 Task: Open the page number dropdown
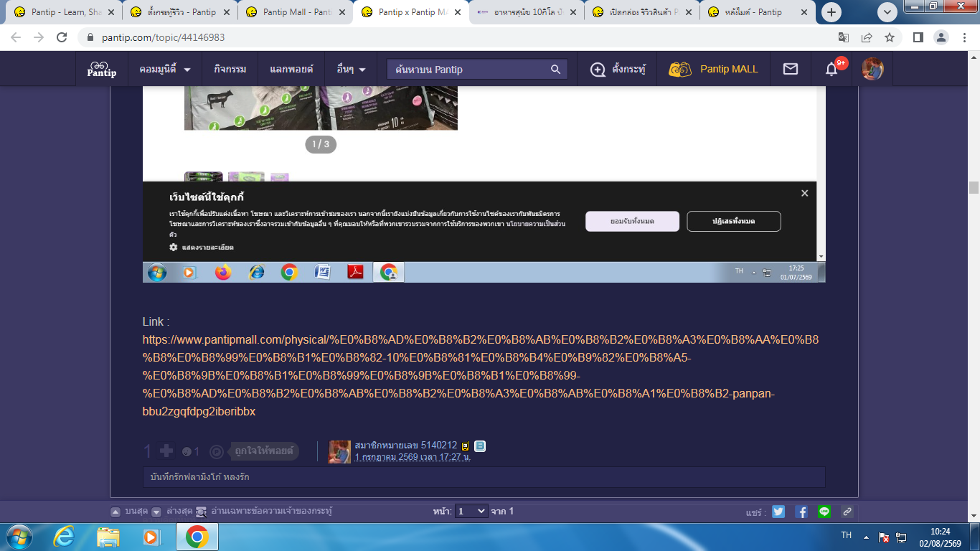click(471, 511)
